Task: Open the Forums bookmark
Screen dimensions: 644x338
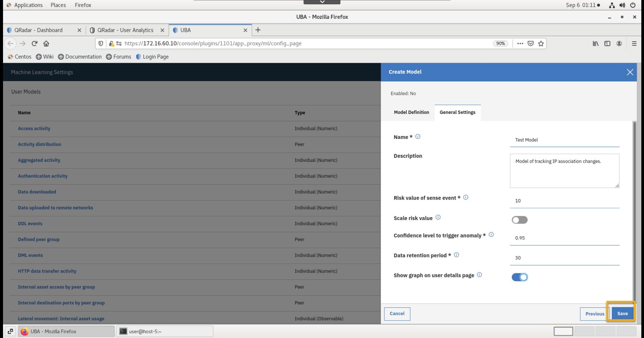Action: coord(118,57)
